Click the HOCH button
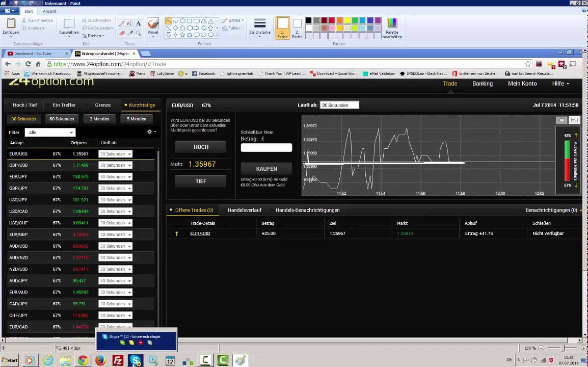Screen dimensions: 588x367 click(201, 147)
